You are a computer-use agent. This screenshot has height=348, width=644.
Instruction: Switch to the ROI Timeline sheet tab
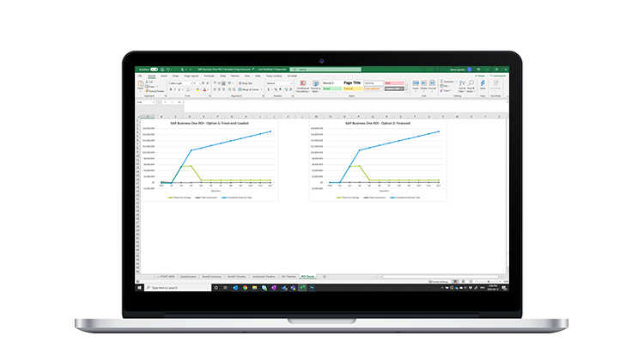289,277
